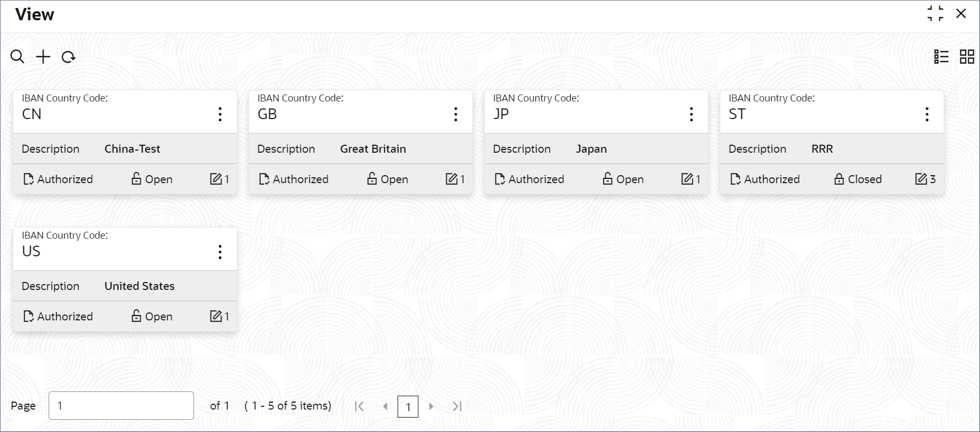980x432 pixels.
Task: Switch to list view layout
Action: coord(942,57)
